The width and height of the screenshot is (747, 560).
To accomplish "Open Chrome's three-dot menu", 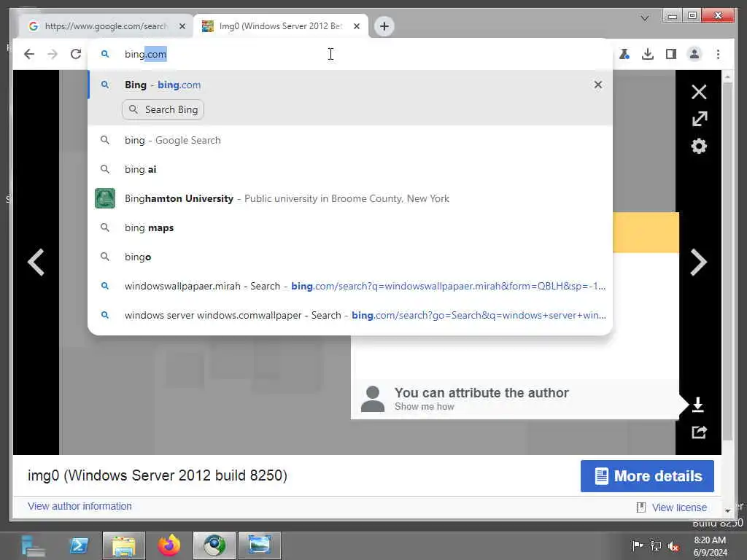I will [718, 54].
